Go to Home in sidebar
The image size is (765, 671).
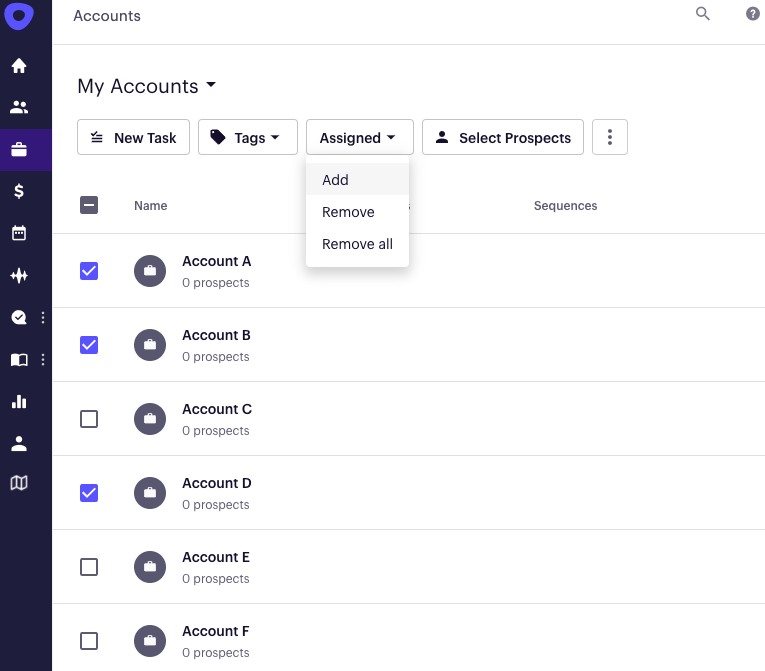pos(19,65)
